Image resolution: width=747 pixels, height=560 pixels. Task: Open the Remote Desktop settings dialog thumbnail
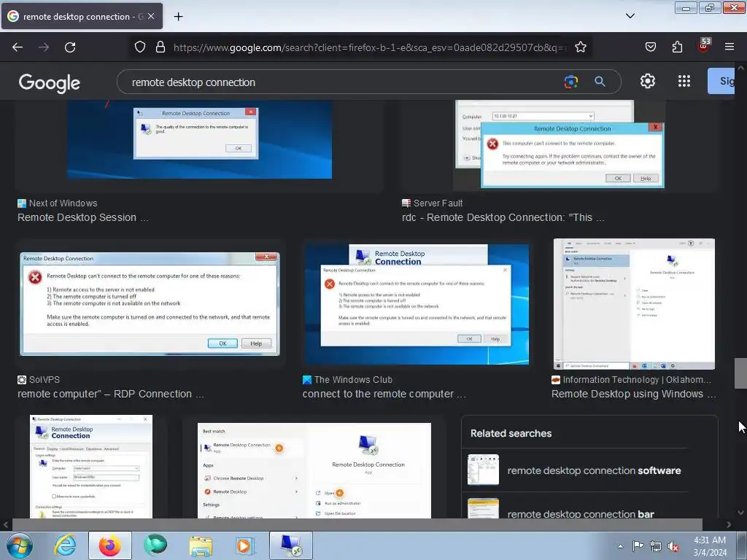[x=91, y=467]
